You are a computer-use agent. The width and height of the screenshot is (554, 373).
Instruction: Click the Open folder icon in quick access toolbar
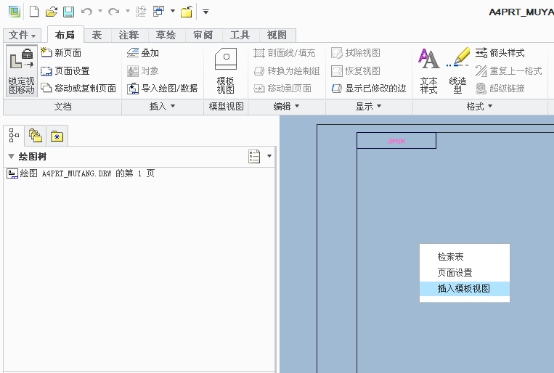[52, 11]
